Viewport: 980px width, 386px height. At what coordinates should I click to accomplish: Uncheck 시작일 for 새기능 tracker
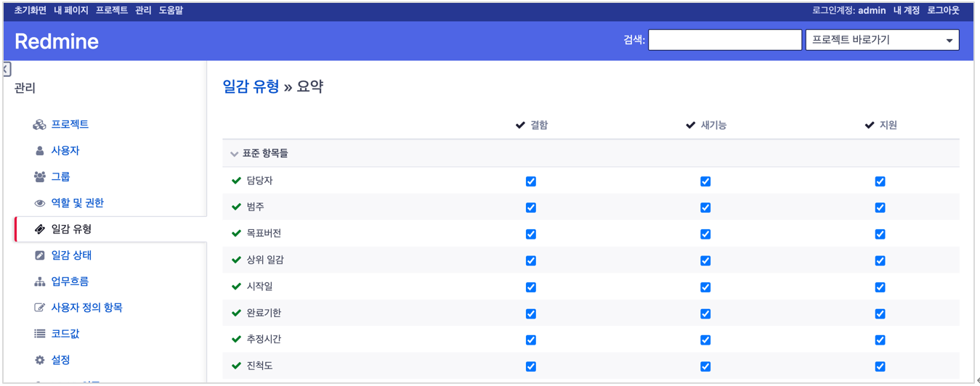705,287
